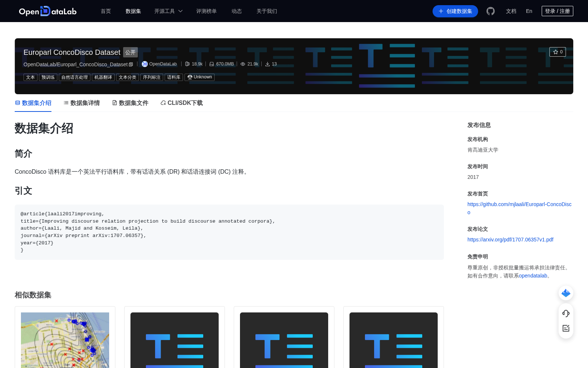Select the 数据集详情 tab
588x368 pixels.
point(82,103)
